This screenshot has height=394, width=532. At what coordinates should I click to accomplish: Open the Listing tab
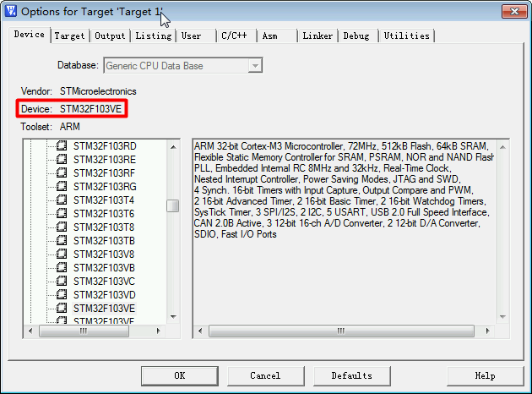point(154,36)
